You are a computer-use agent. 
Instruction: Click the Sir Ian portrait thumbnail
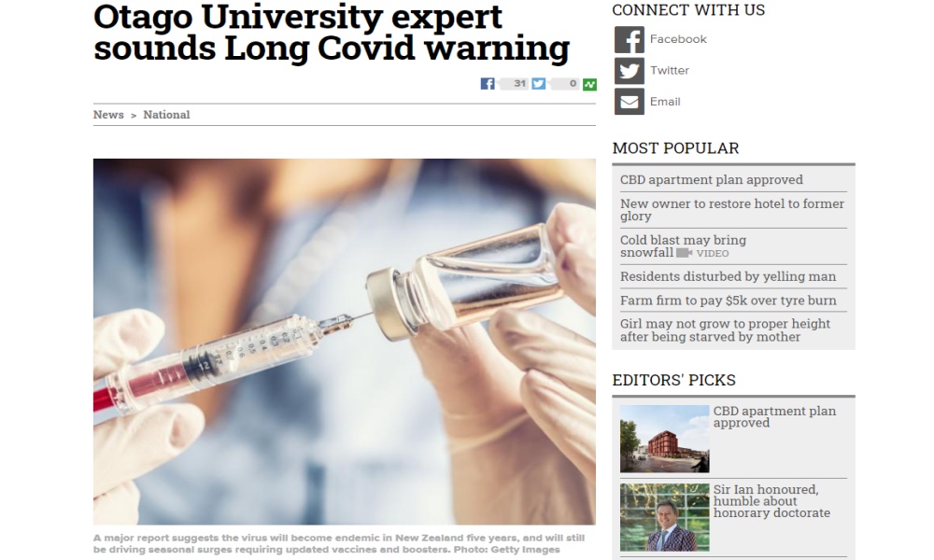point(665,517)
